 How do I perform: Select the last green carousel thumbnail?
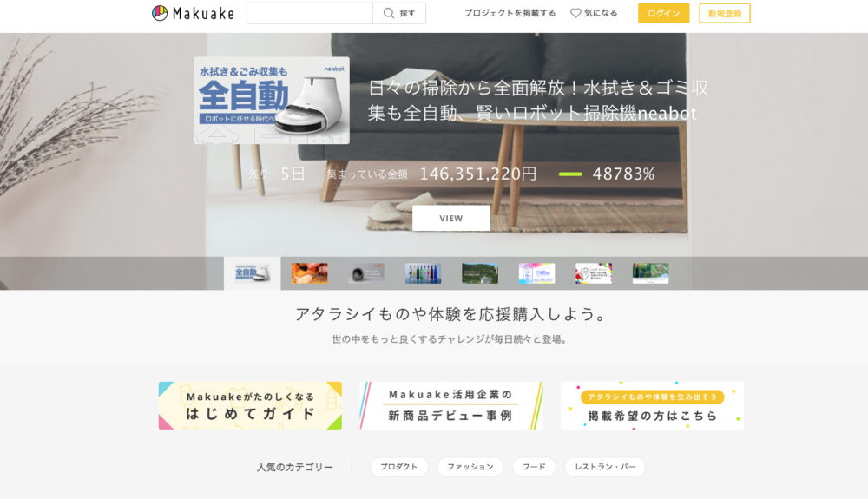(x=650, y=273)
